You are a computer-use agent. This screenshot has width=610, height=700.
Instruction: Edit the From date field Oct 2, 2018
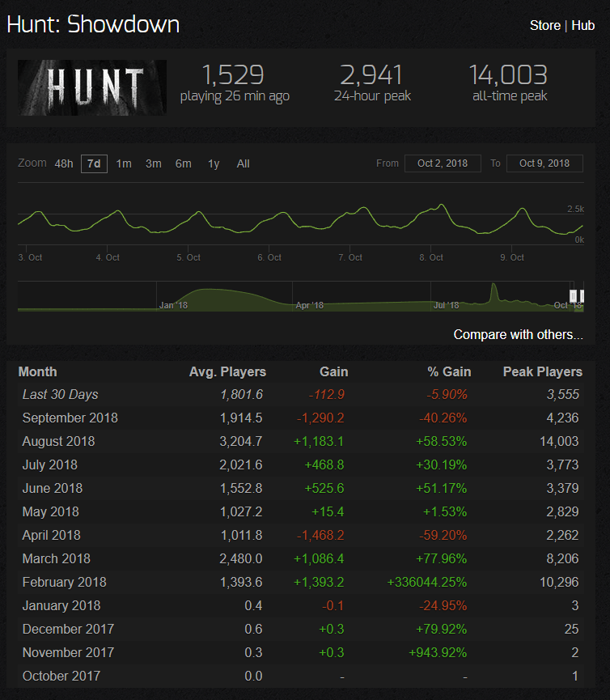[443, 163]
